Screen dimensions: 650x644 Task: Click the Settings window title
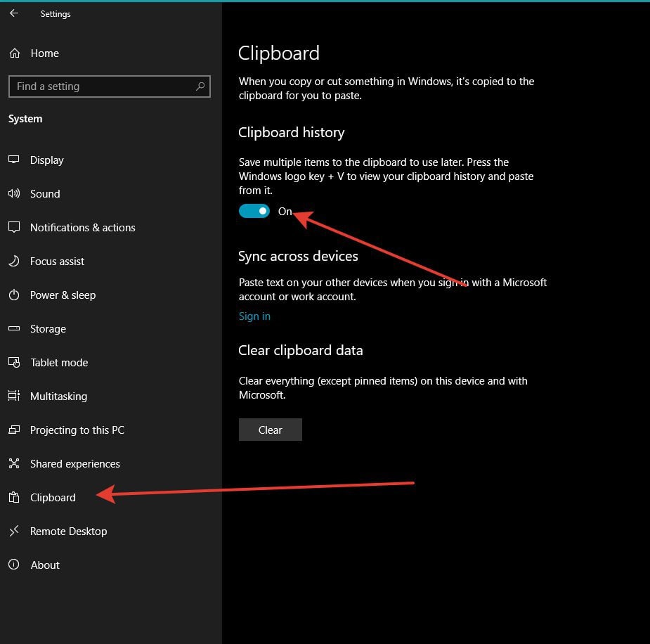(x=56, y=14)
